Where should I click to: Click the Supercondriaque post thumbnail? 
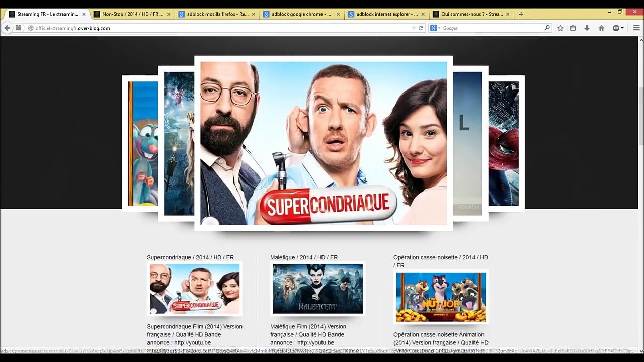195,289
